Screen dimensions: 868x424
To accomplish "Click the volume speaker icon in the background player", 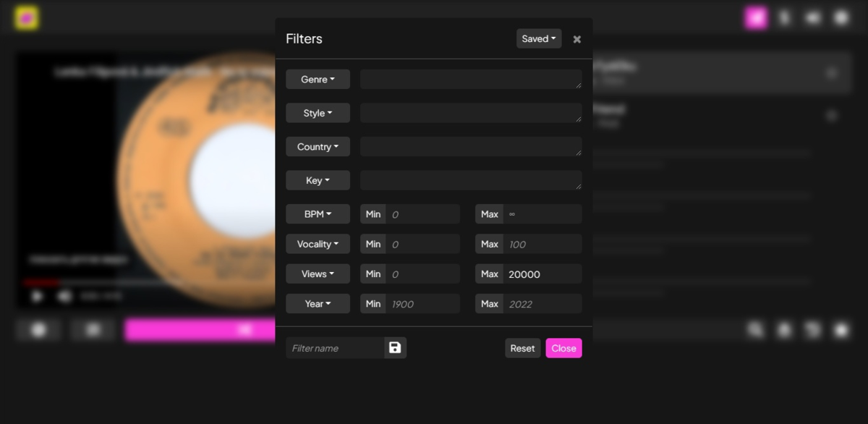I will click(x=65, y=296).
